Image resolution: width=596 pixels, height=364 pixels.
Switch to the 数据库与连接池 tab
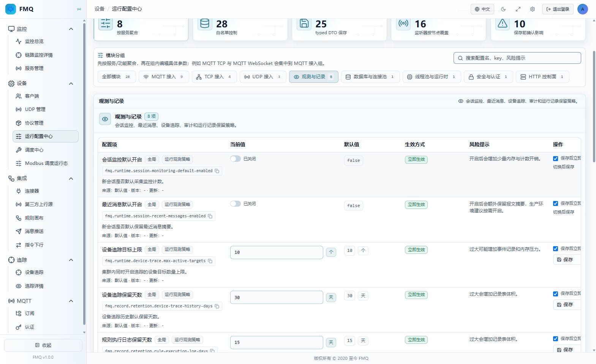pos(370,77)
